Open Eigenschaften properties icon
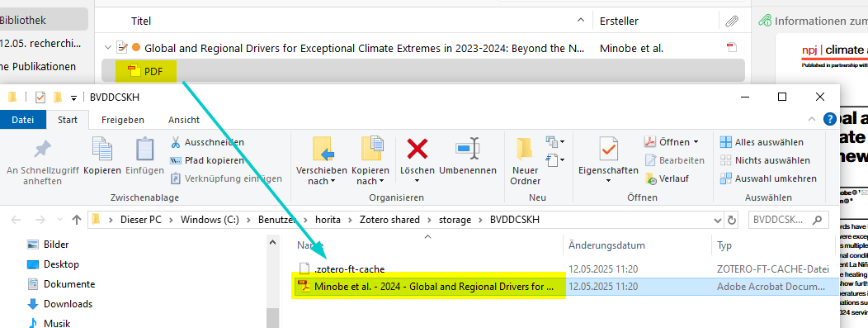Image resolution: width=868 pixels, height=328 pixels. pyautogui.click(x=608, y=149)
